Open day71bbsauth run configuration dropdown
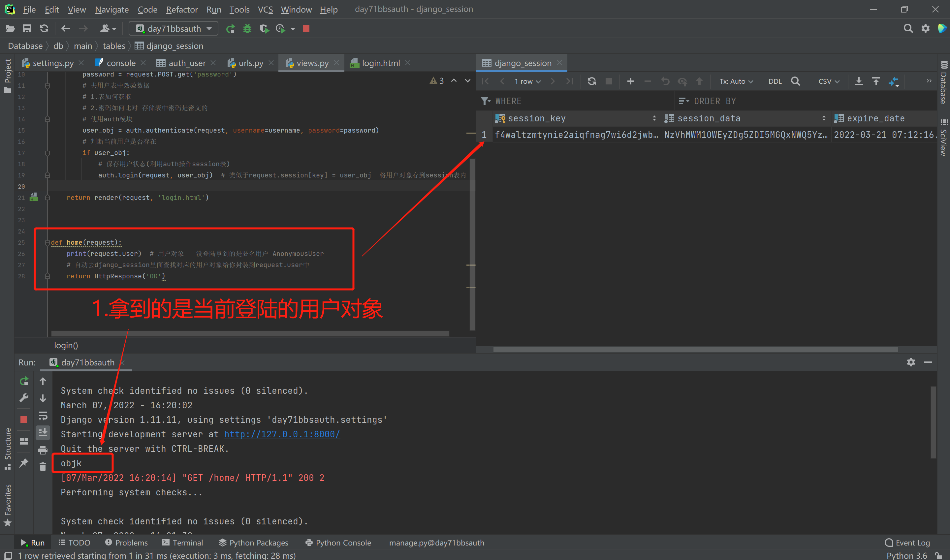This screenshot has width=950, height=560. click(174, 29)
